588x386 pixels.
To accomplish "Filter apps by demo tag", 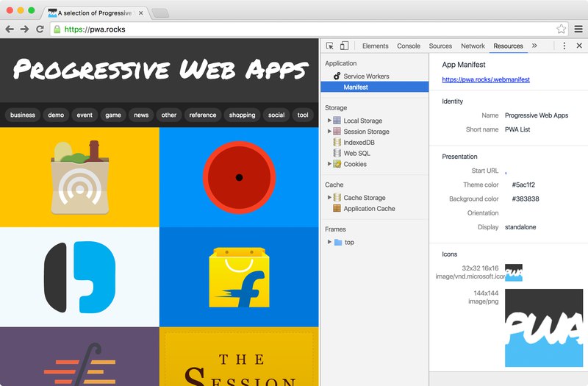I will click(56, 115).
